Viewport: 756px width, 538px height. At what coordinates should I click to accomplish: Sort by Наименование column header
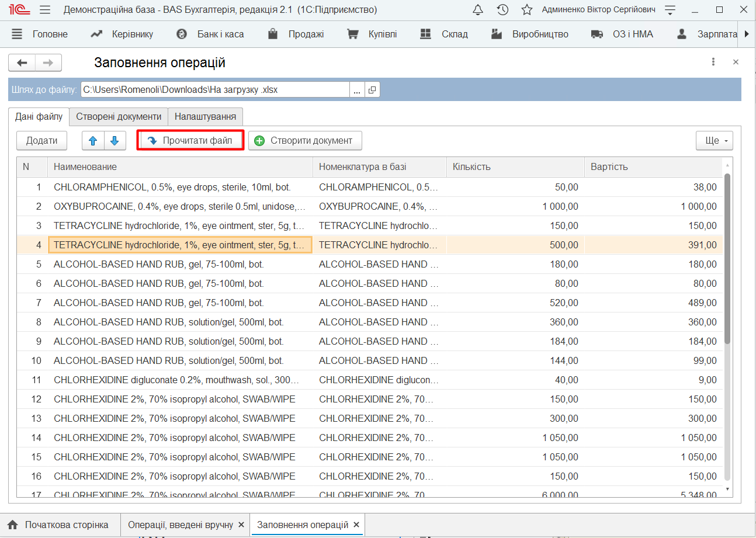click(x=180, y=167)
